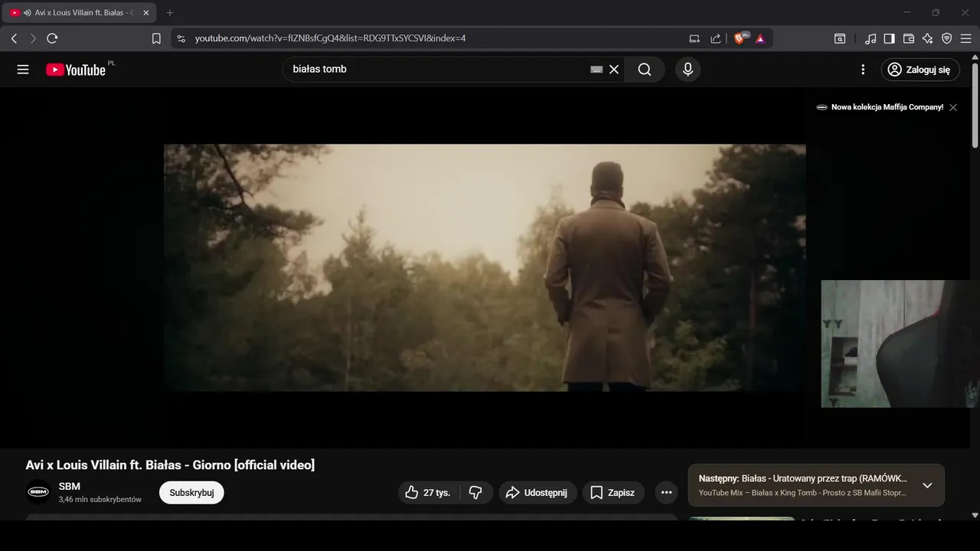This screenshot has width=980, height=551.
Task: Open the browser main hamburger menu
Action: coord(966,38)
